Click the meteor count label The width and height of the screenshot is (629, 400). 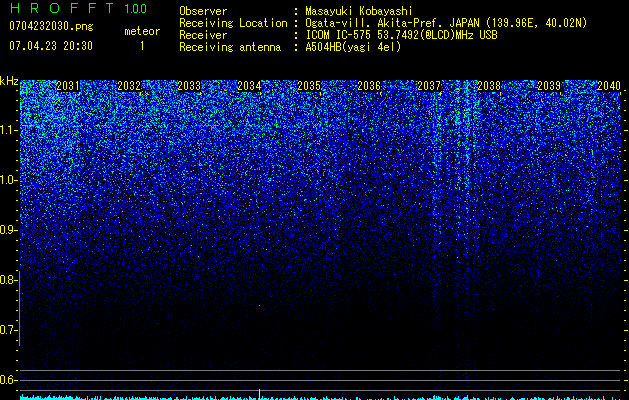point(142,31)
